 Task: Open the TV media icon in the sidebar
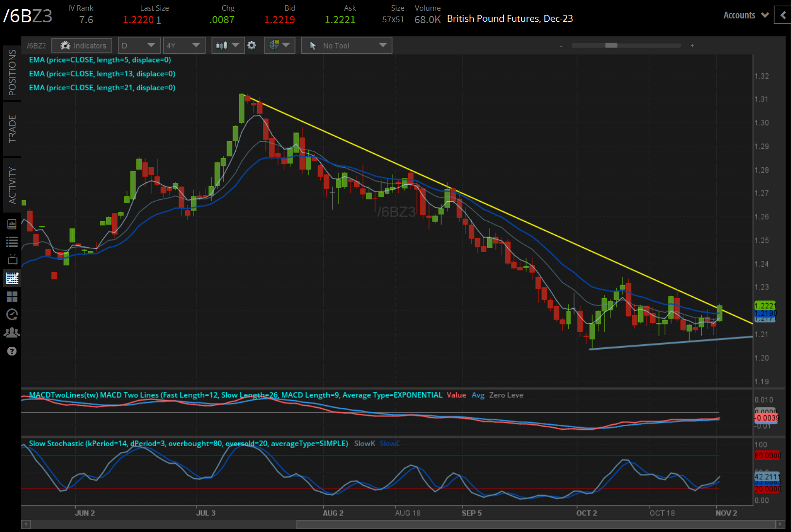tap(12, 259)
